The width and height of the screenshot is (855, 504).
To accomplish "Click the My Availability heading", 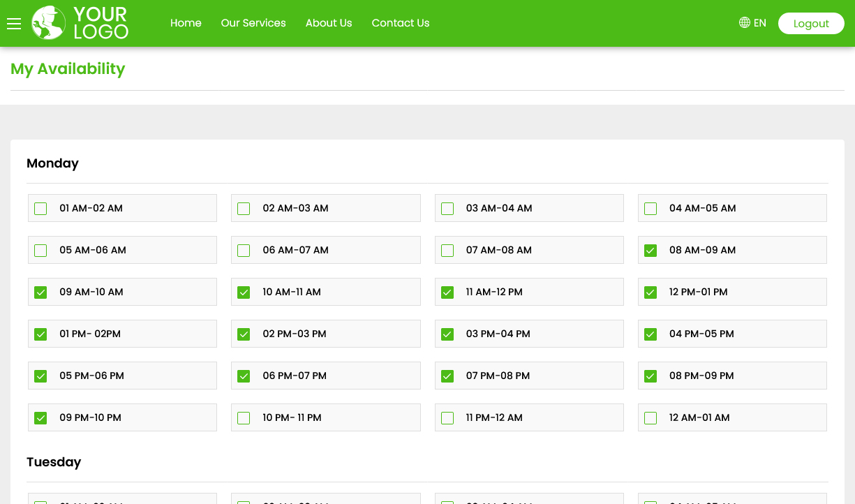I will tap(68, 68).
